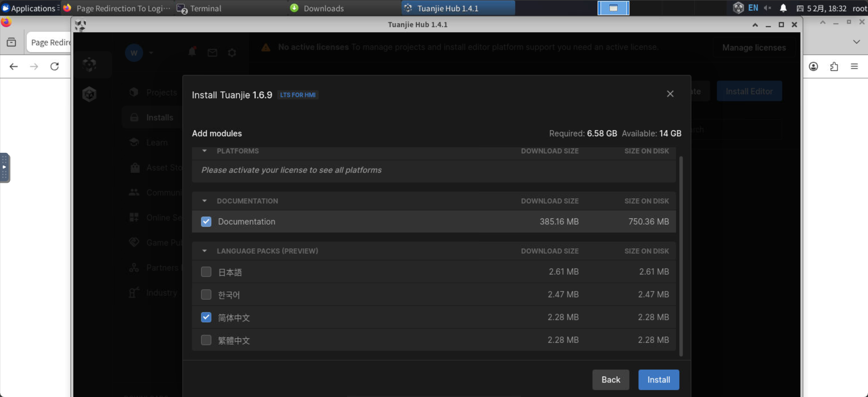The height and width of the screenshot is (397, 868).
Task: Enable the 繁體中文 language pack checkbox
Action: pos(206,340)
